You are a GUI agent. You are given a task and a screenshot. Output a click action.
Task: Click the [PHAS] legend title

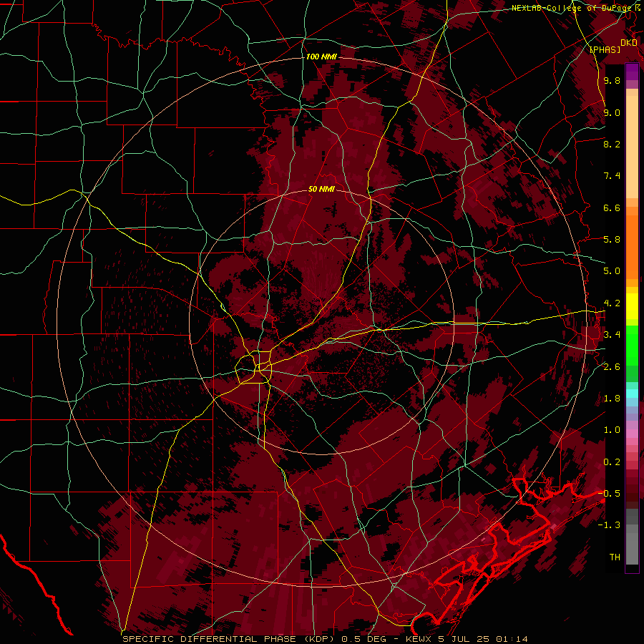pyautogui.click(x=605, y=49)
